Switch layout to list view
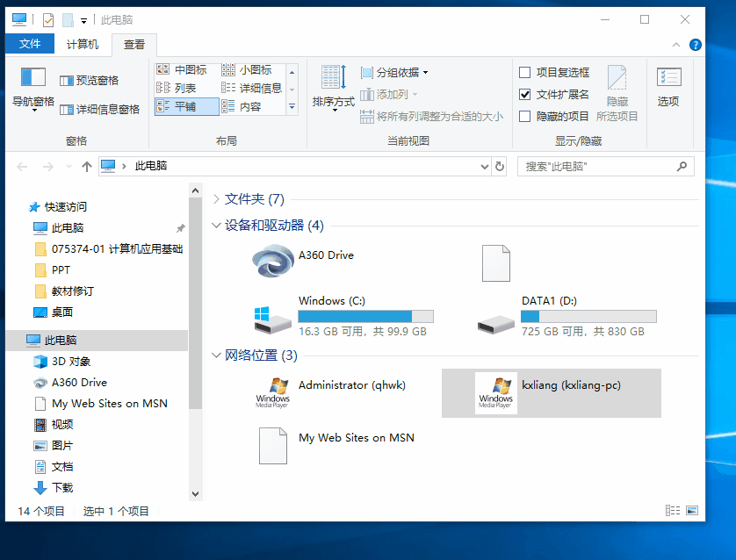Viewport: 736px width, 560px height. tap(176, 88)
